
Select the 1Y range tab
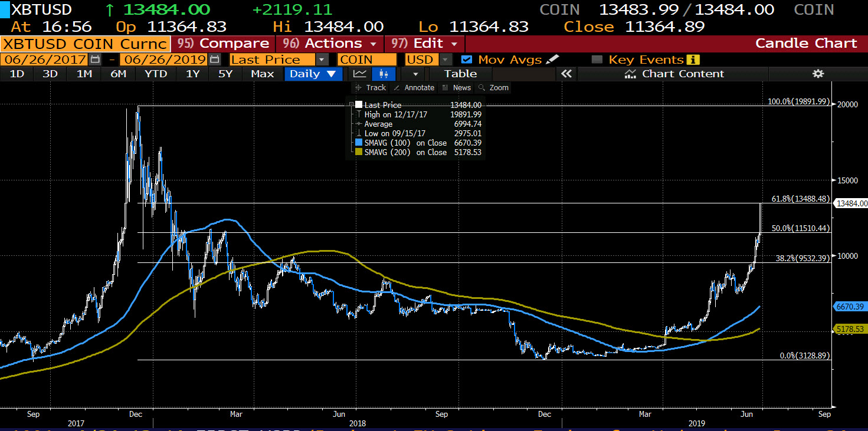pyautogui.click(x=192, y=74)
